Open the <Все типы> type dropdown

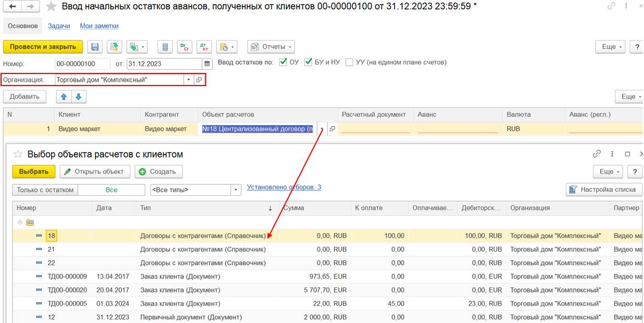point(236,190)
